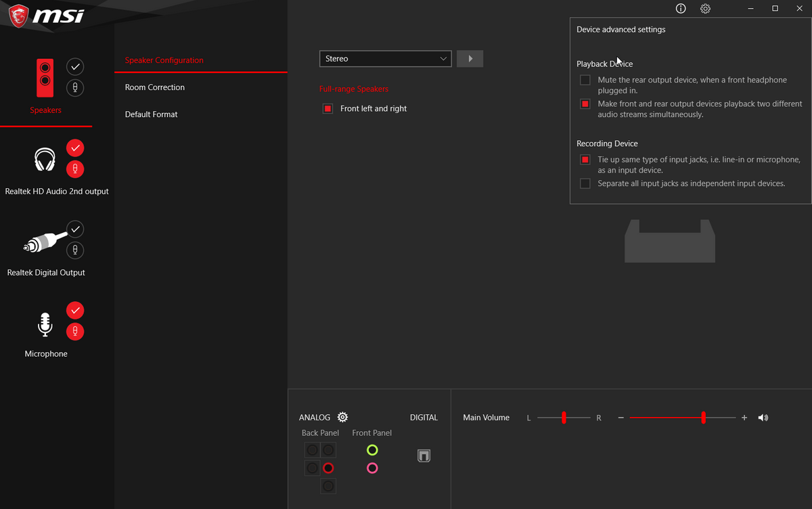Click the information icon in title bar
Screen dimensions: 812x509
681,9
